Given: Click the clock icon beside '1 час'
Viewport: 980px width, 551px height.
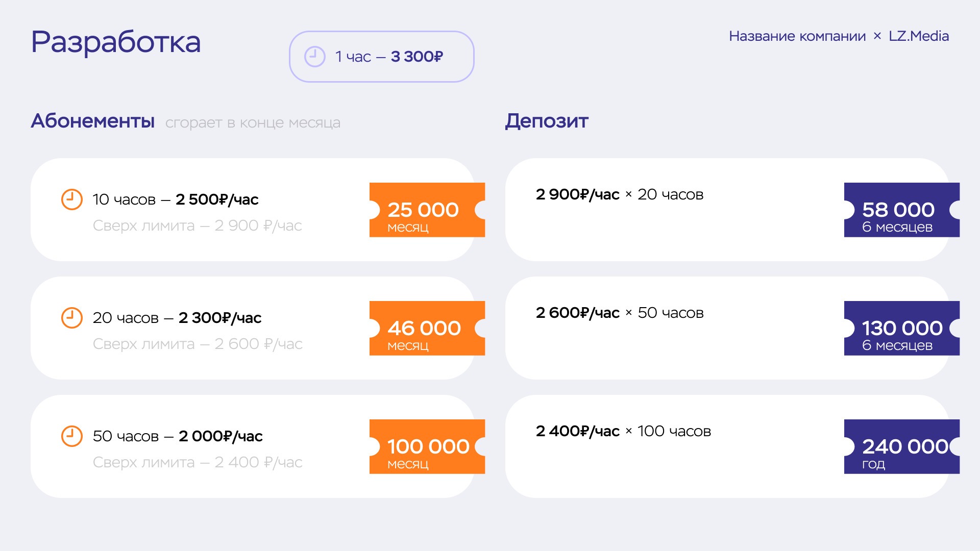Looking at the screenshot, I should (x=314, y=57).
